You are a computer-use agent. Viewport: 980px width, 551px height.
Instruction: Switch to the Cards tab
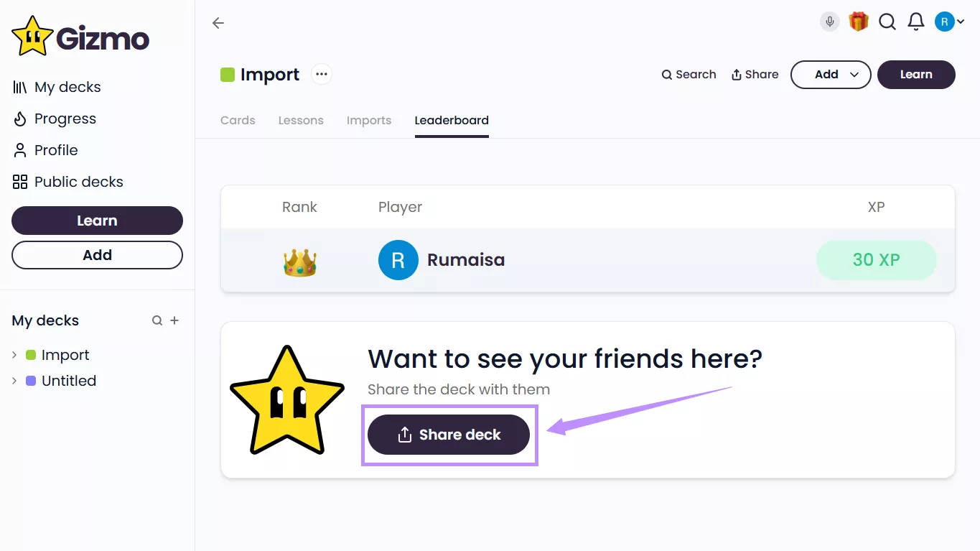(x=237, y=120)
